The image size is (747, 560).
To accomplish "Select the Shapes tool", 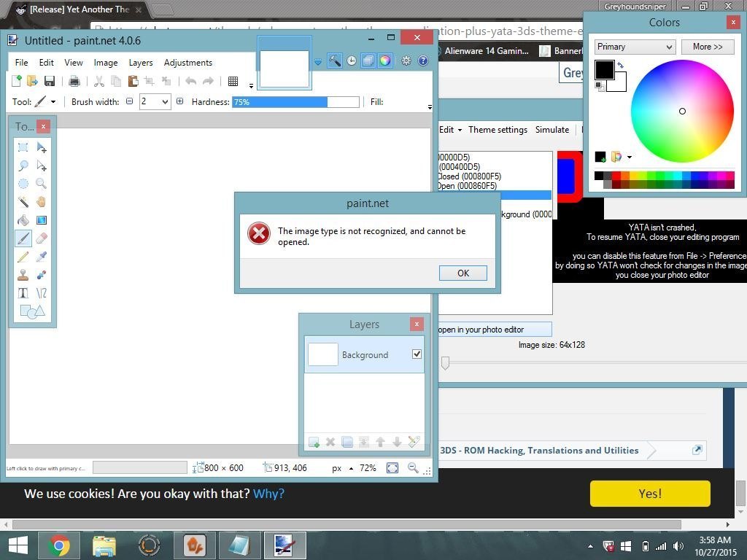I will (32, 311).
